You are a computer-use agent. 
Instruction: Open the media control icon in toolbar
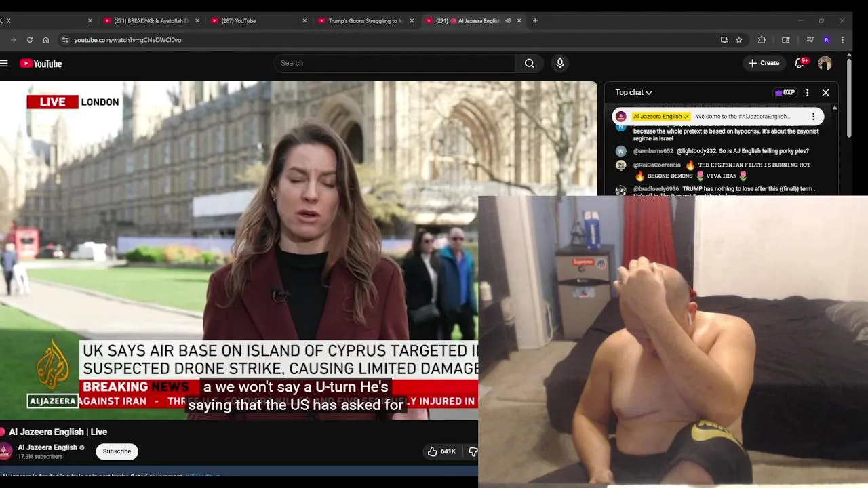(810, 40)
